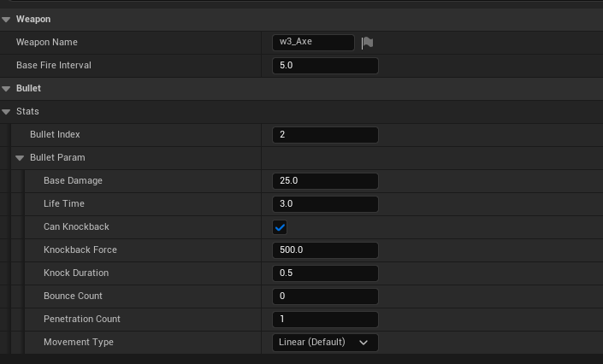Select the Bullet Index label

(55, 134)
